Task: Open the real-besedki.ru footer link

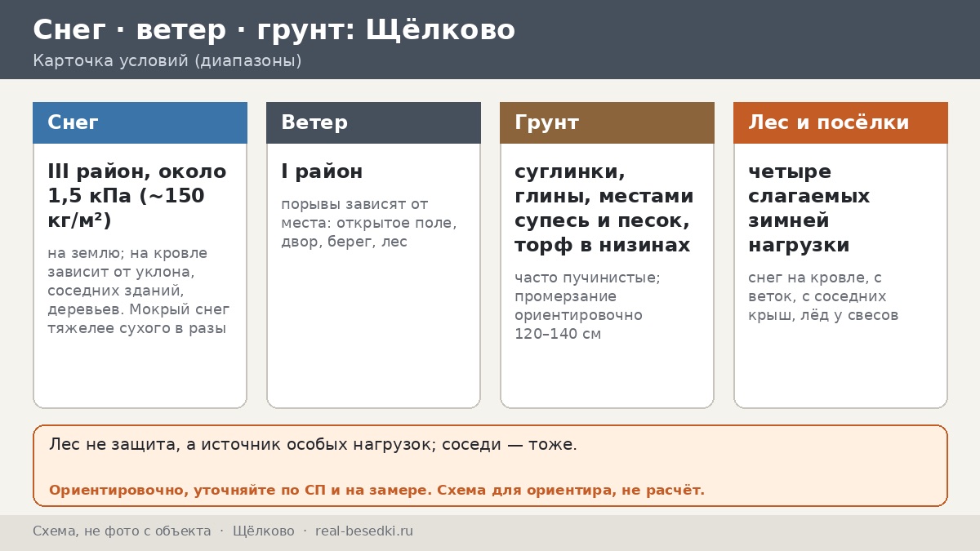Action: click(x=364, y=531)
